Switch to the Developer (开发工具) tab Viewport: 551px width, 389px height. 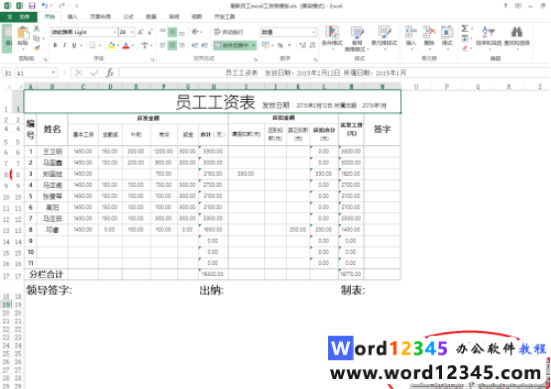225,17
